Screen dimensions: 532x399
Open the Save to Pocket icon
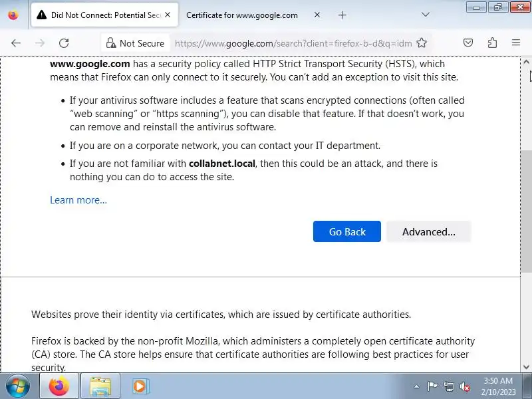(468, 43)
